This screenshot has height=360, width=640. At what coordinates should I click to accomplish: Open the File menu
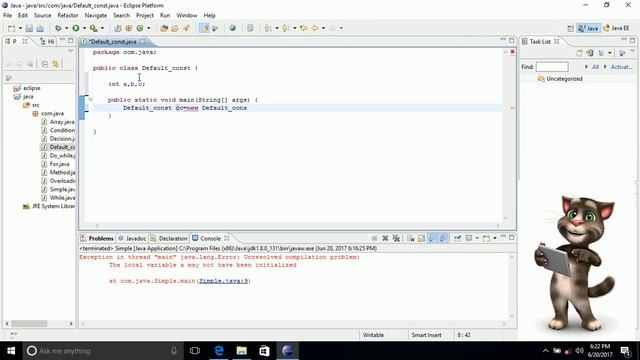[7, 16]
